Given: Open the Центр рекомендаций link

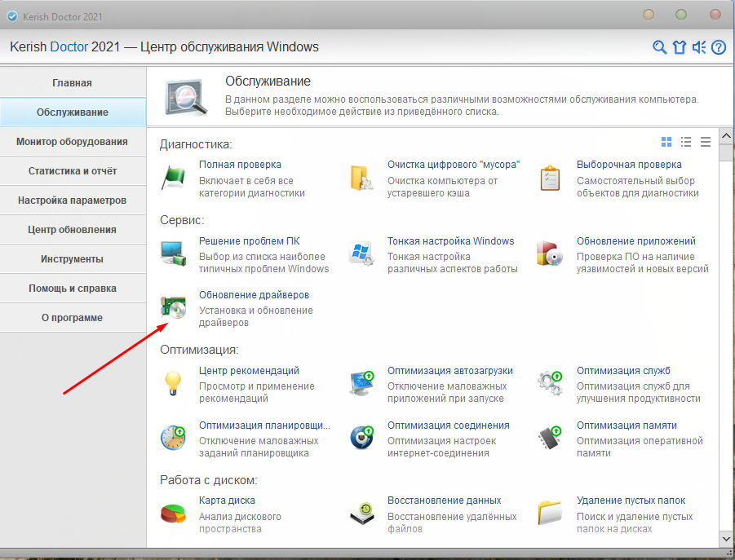Looking at the screenshot, I should click(249, 370).
